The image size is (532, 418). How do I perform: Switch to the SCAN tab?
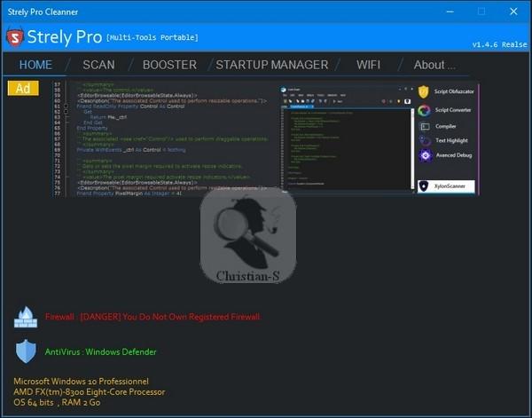tap(98, 65)
